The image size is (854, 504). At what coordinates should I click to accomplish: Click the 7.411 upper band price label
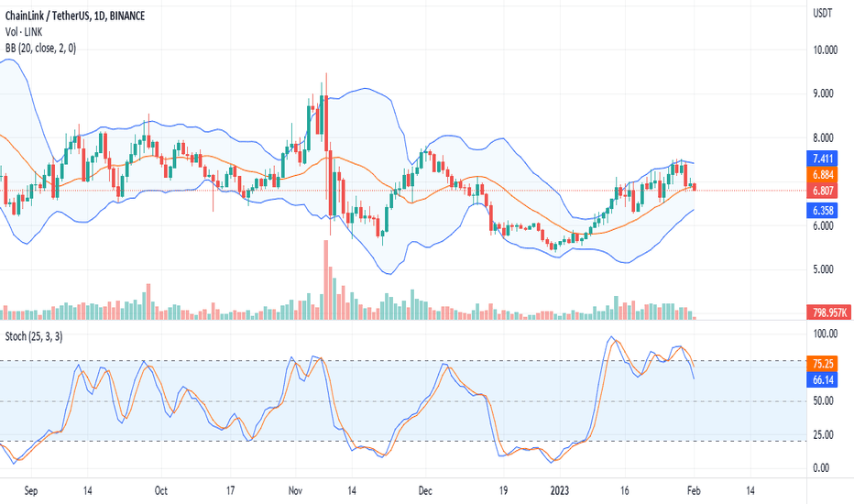pyautogui.click(x=823, y=159)
